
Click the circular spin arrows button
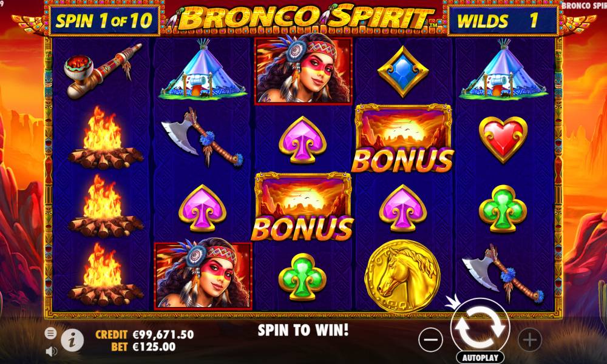tap(480, 327)
